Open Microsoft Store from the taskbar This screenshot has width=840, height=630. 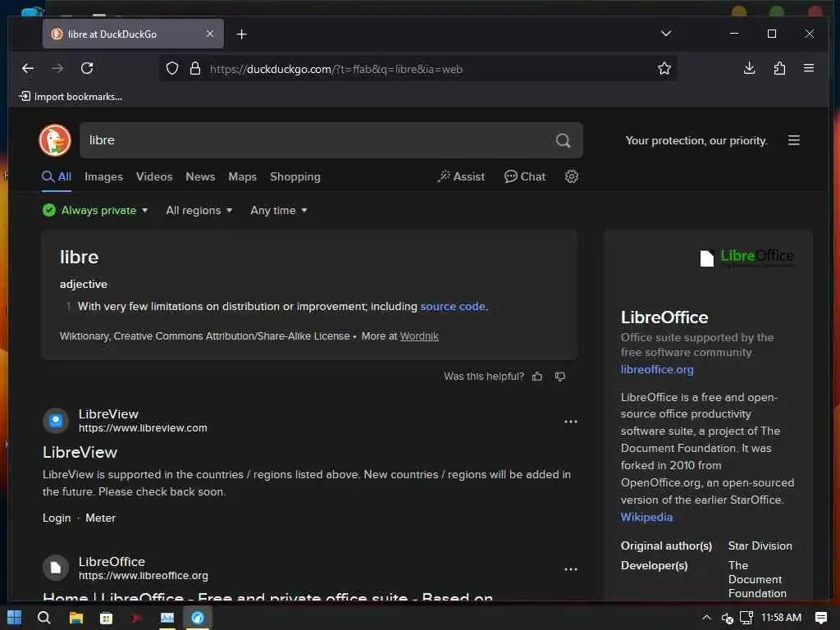coord(106,619)
